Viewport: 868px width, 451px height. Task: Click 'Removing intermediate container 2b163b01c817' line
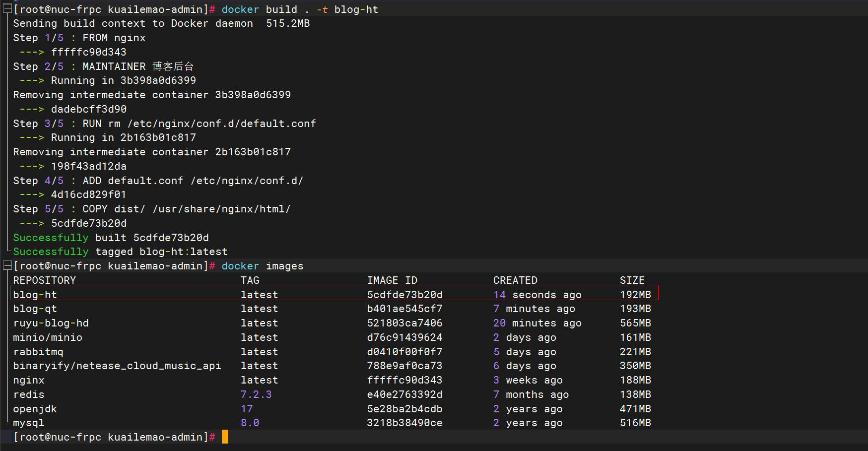pyautogui.click(x=152, y=152)
